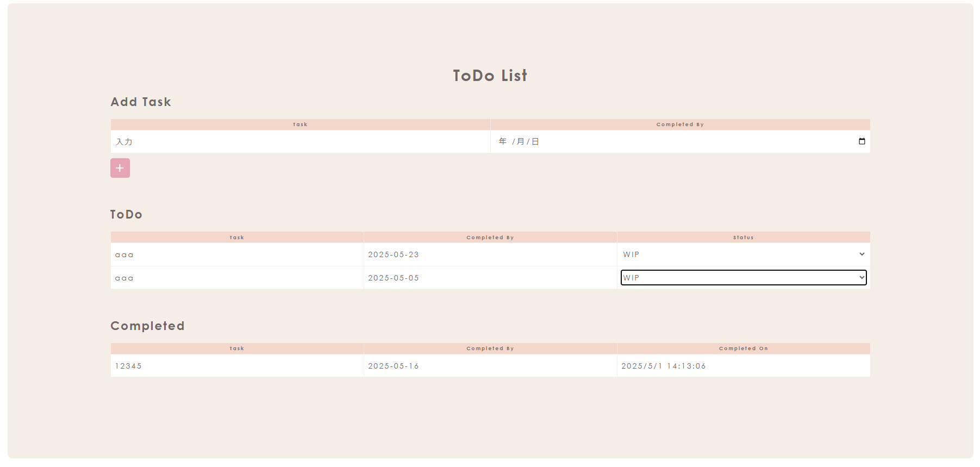Open the calendar picker icon in Completed By
This screenshot has width=980, height=467.
coord(862,141)
